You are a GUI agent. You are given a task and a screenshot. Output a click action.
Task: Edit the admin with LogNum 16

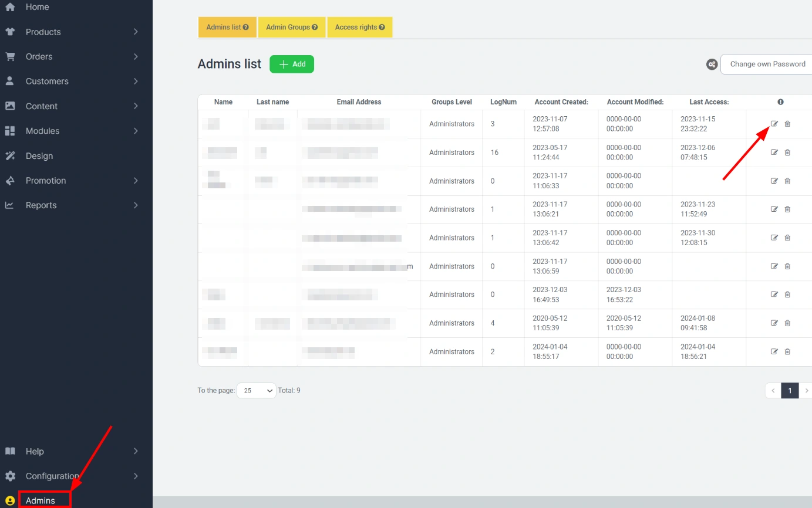(x=774, y=153)
